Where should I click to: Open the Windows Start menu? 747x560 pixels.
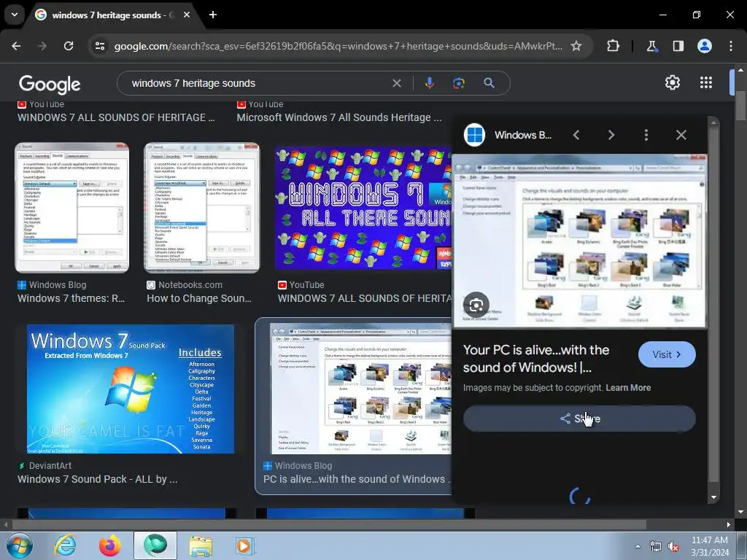click(19, 545)
